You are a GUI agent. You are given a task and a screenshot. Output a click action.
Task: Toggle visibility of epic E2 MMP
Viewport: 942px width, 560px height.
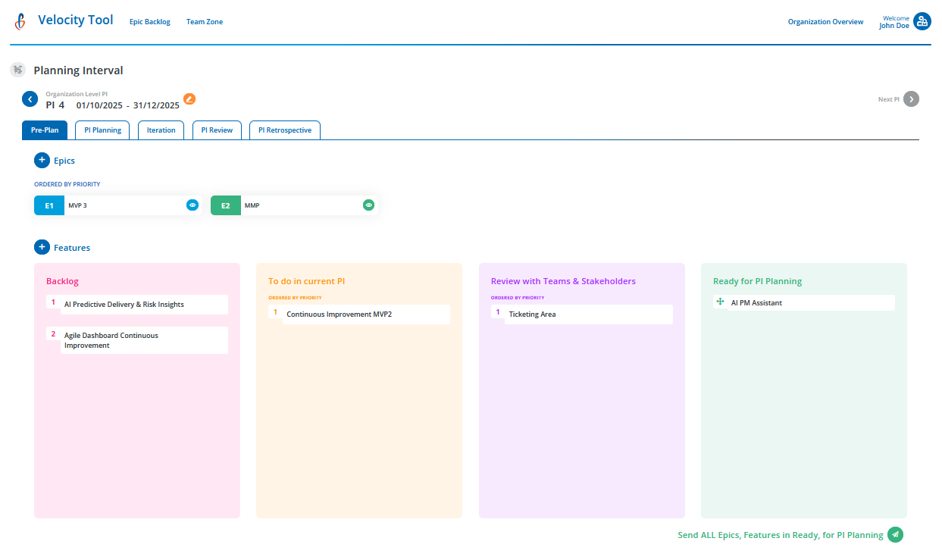pyautogui.click(x=368, y=205)
